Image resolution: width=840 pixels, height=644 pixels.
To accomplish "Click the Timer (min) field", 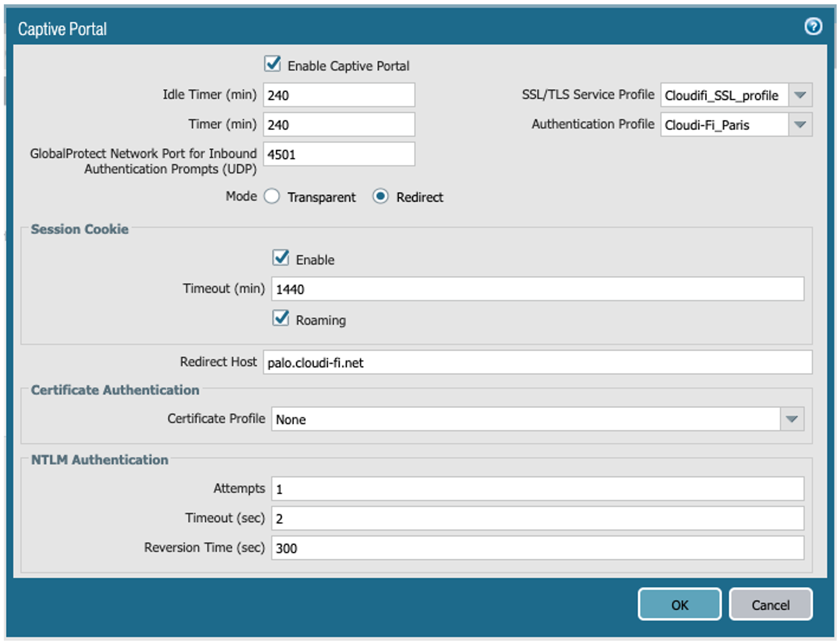I will point(338,124).
